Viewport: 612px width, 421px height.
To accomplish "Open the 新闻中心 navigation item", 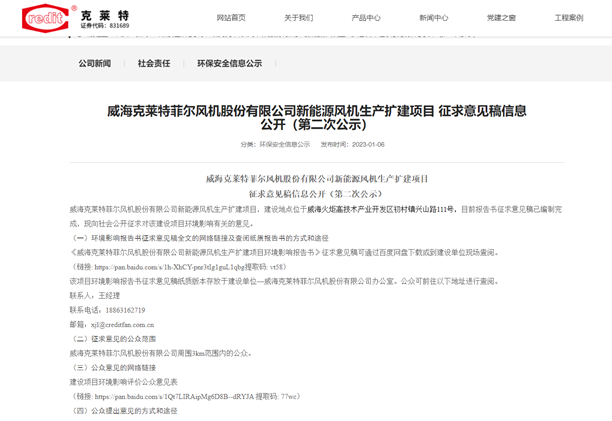I will pyautogui.click(x=434, y=18).
